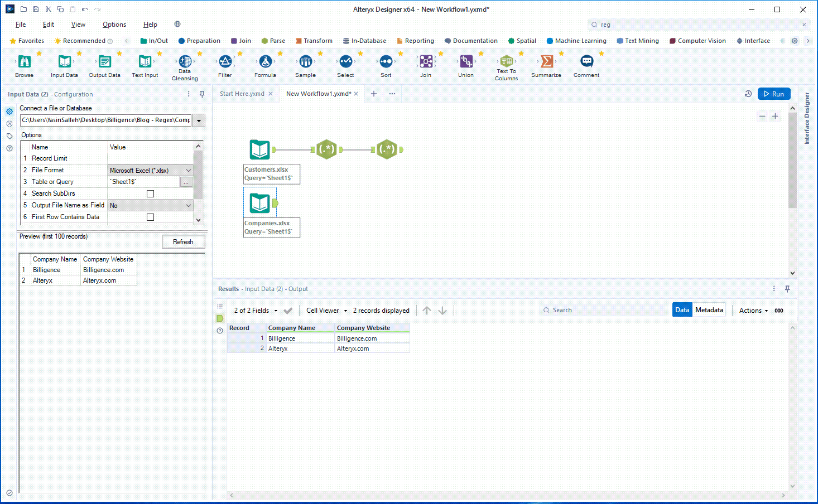The height and width of the screenshot is (504, 818).
Task: Refresh the data preview
Action: tap(183, 241)
